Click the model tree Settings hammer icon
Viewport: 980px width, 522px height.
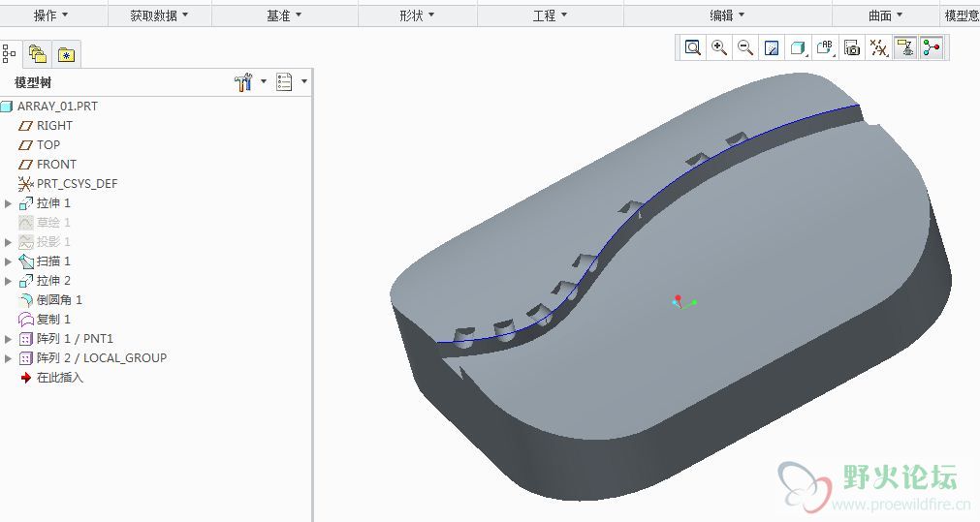(243, 81)
